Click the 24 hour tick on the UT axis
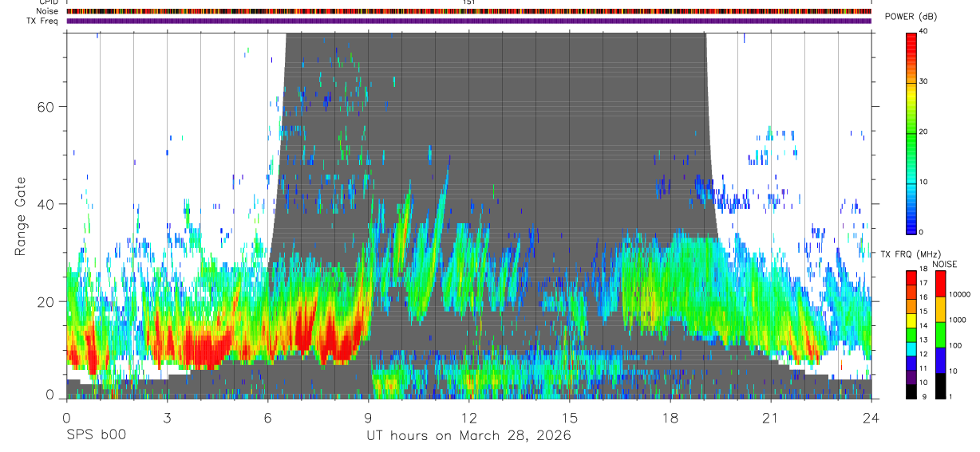The width and height of the screenshot is (980, 452). coord(871,417)
